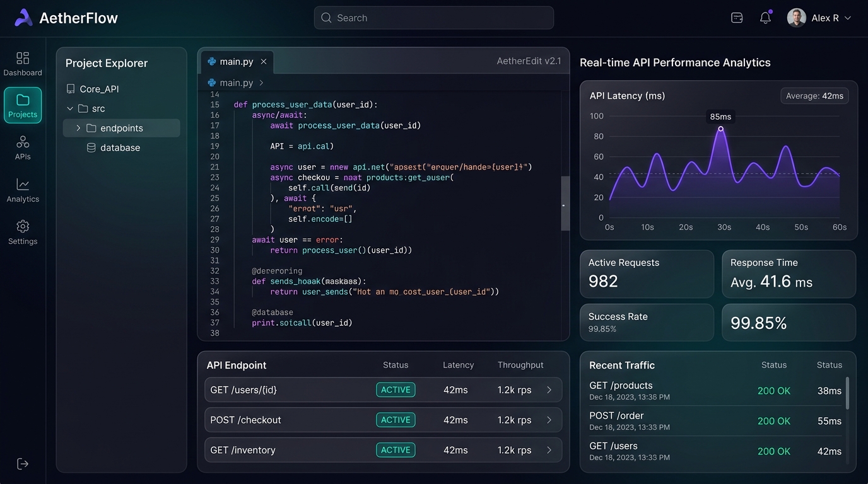Go to Analytics in the sidebar
The width and height of the screenshot is (868, 484).
pyautogui.click(x=23, y=184)
